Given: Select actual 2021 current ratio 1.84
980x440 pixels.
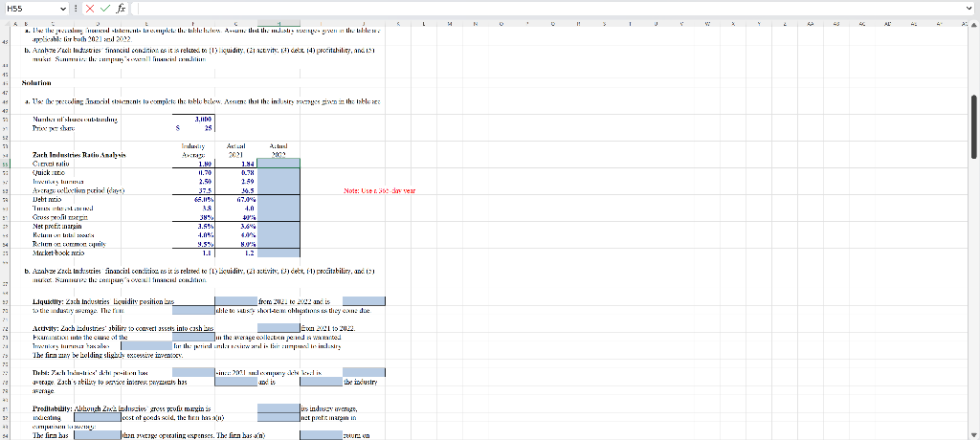Looking at the screenshot, I should pos(236,164).
